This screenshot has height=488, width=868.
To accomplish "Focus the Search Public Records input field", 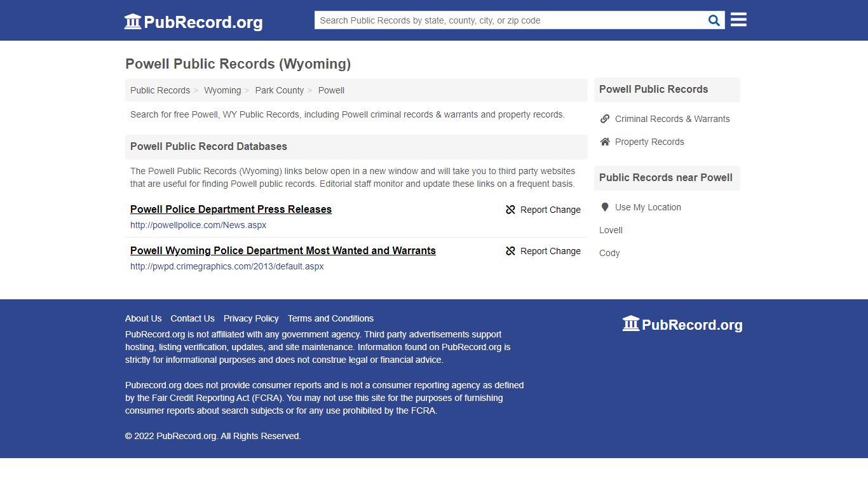I will click(x=511, y=20).
